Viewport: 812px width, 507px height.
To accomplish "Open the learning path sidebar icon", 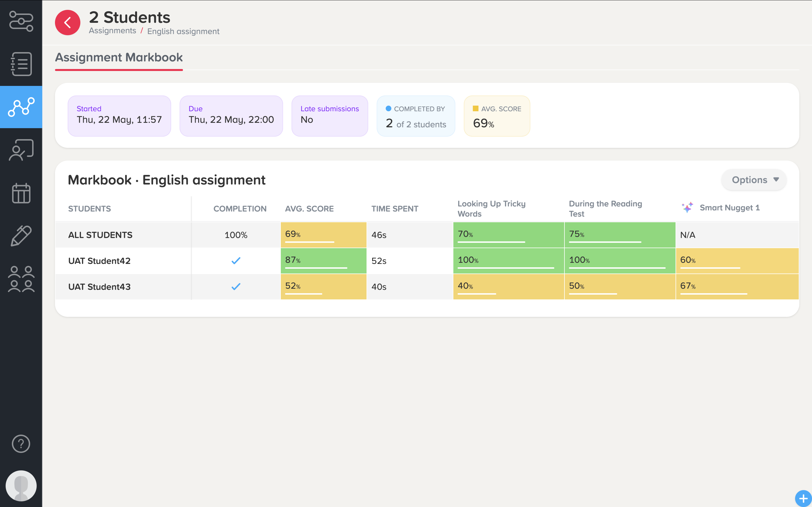I will (x=21, y=21).
